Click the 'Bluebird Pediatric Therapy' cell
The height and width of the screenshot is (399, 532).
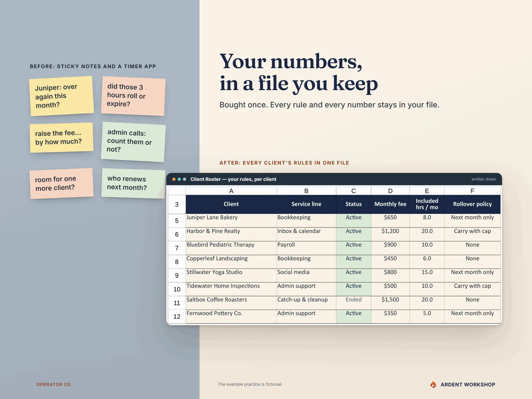click(231, 248)
